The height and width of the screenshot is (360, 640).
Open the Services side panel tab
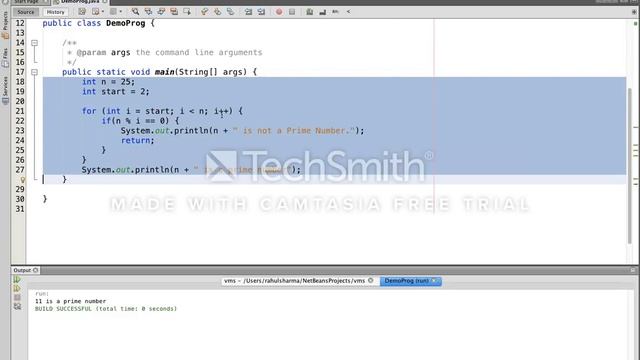click(x=5, y=91)
